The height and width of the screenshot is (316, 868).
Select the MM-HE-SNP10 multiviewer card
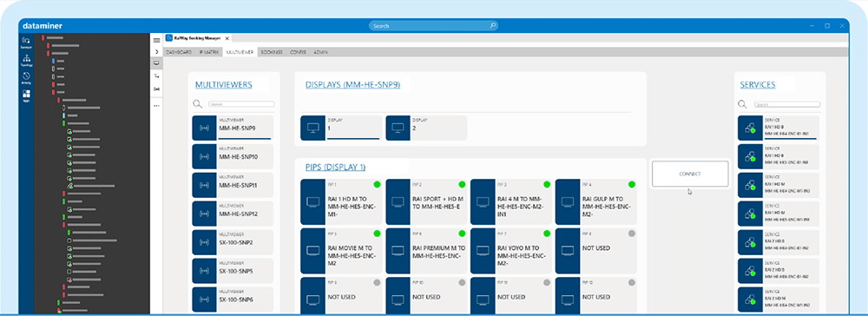[x=233, y=156]
